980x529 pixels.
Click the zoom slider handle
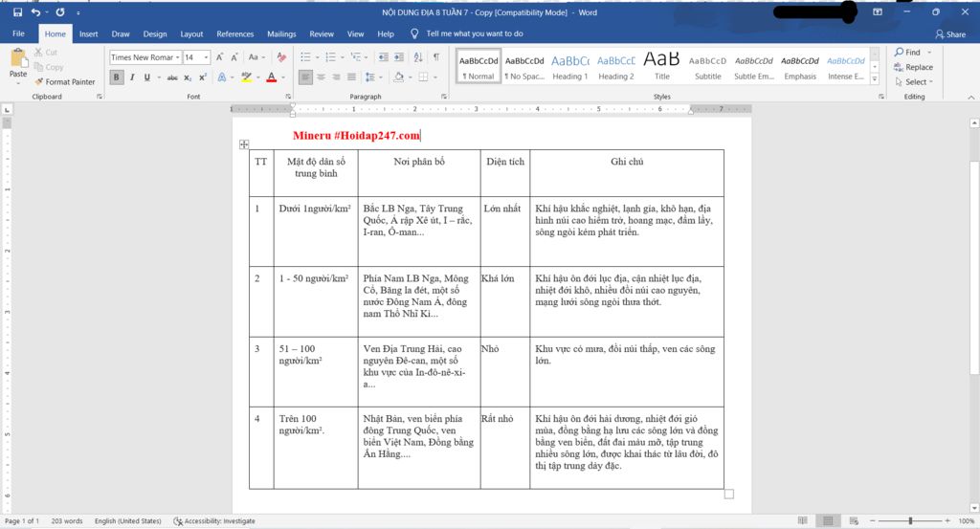click(911, 521)
